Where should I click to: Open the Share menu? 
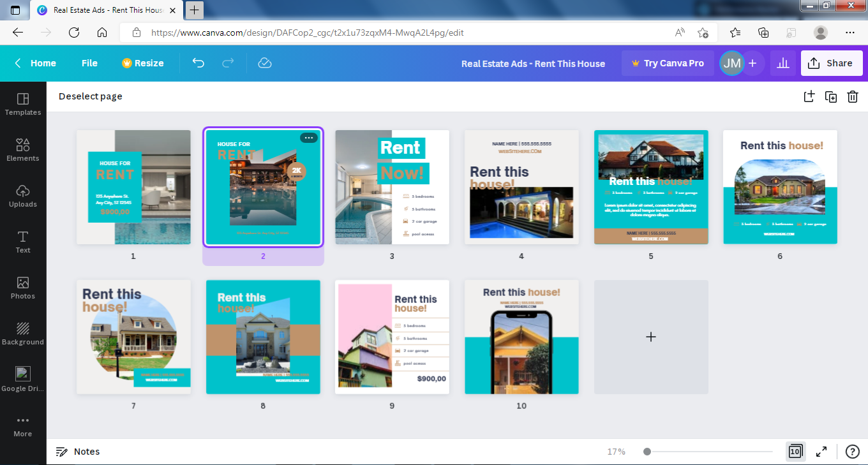(x=832, y=63)
